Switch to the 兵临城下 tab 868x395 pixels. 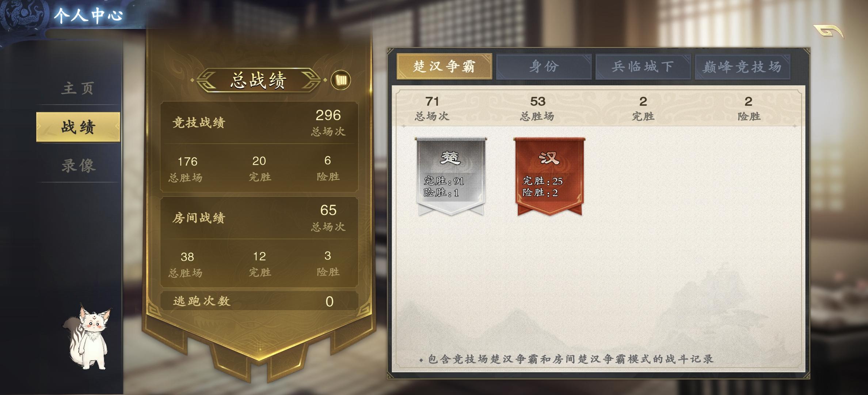643,67
